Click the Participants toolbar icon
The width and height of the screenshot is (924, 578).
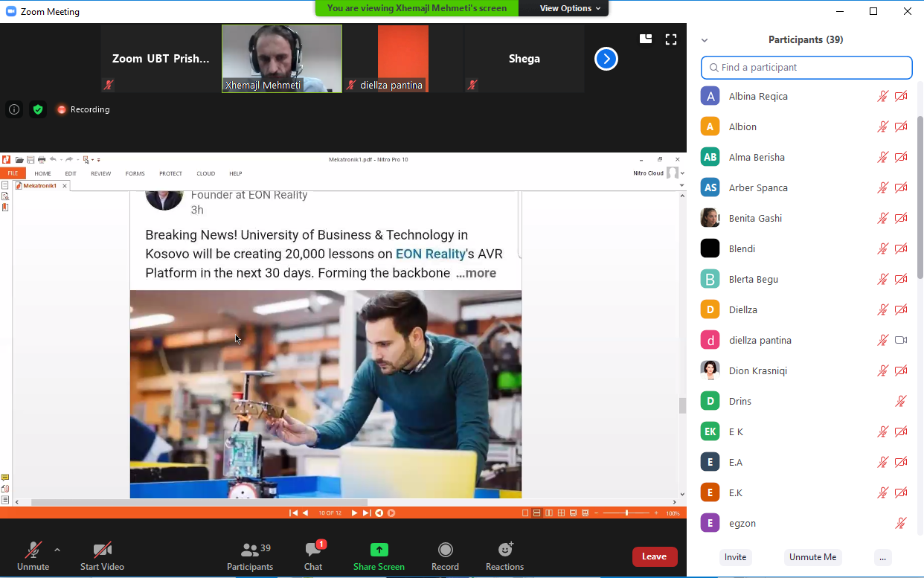click(250, 550)
